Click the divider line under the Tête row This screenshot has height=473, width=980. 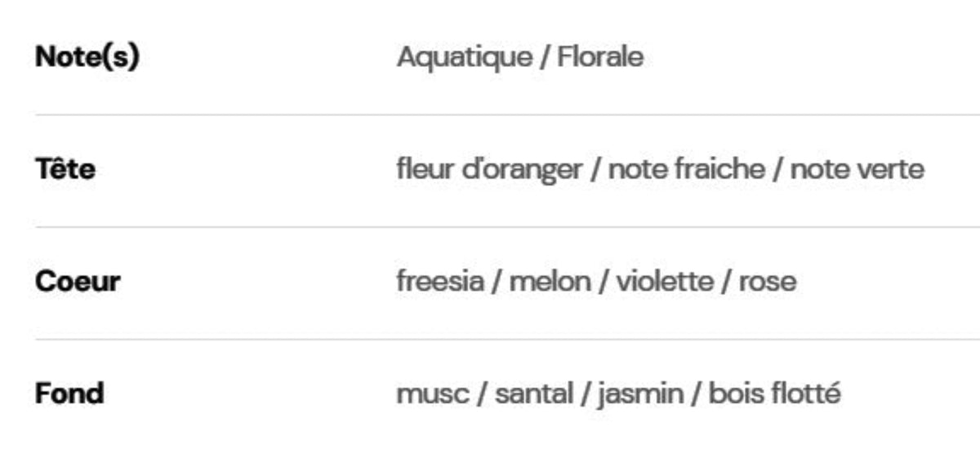tap(507, 227)
